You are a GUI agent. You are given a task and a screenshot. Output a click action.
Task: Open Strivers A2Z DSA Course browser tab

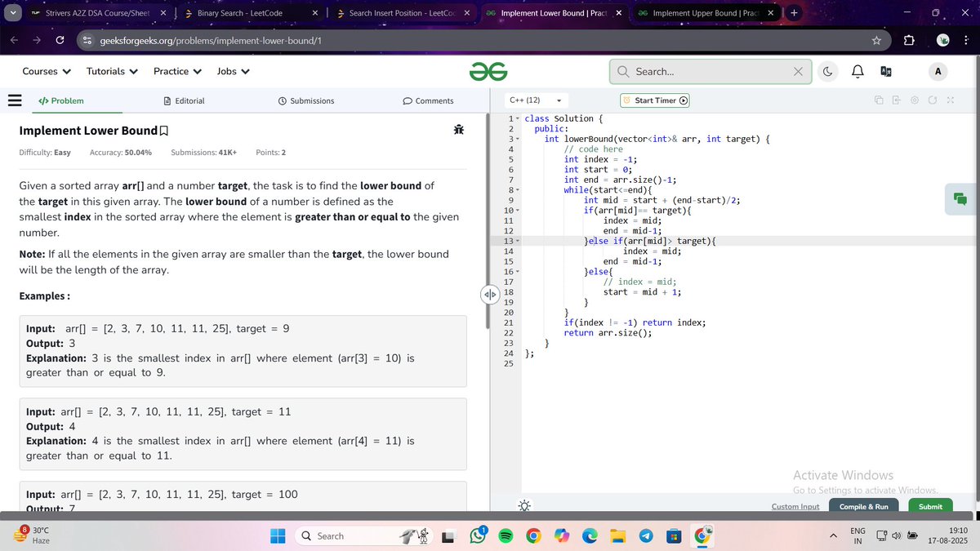point(98,13)
